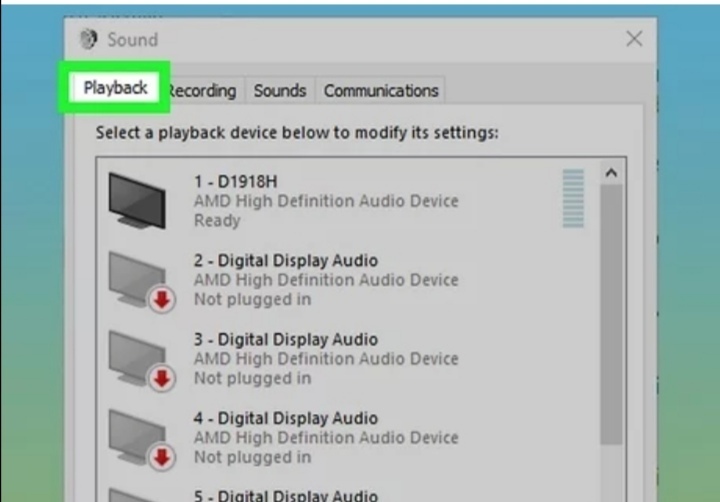The width and height of the screenshot is (720, 502).
Task: Click the 1 - D1918H monitor icon
Action: pyautogui.click(x=137, y=201)
